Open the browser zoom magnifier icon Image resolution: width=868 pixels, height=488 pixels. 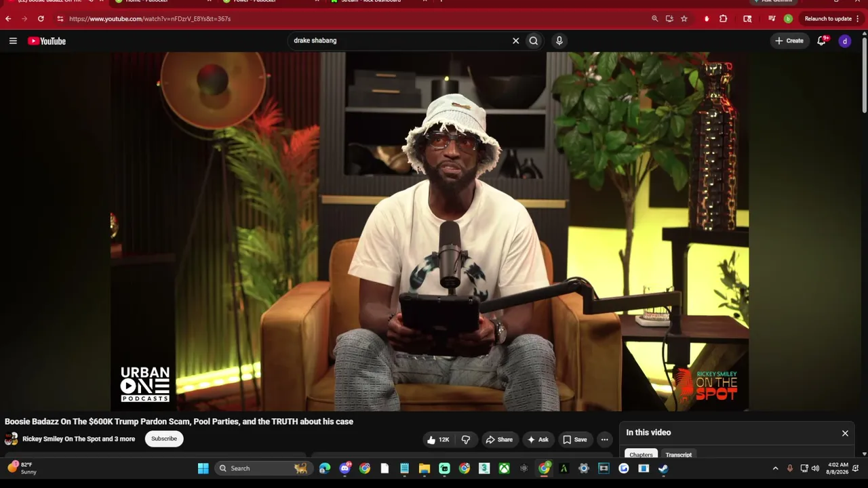click(x=654, y=19)
